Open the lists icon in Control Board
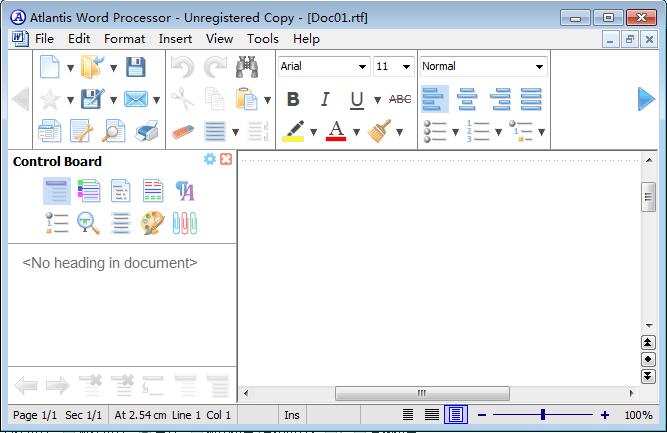The height and width of the screenshot is (433, 667). pyautogui.click(x=57, y=223)
